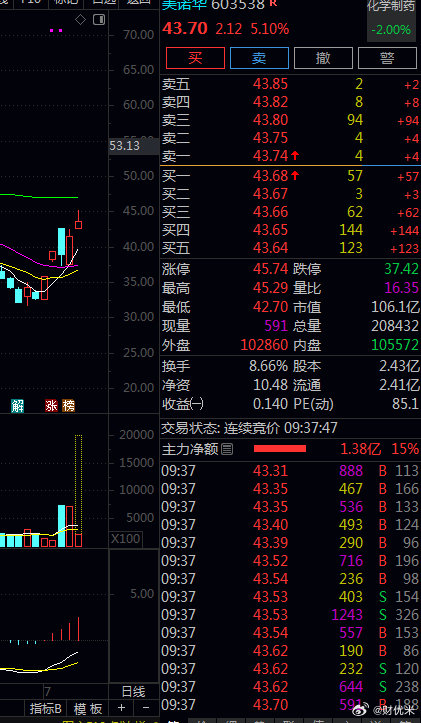Open the 榜 badge on chart
Image resolution: width=421 pixels, height=723 pixels.
[x=68, y=406]
